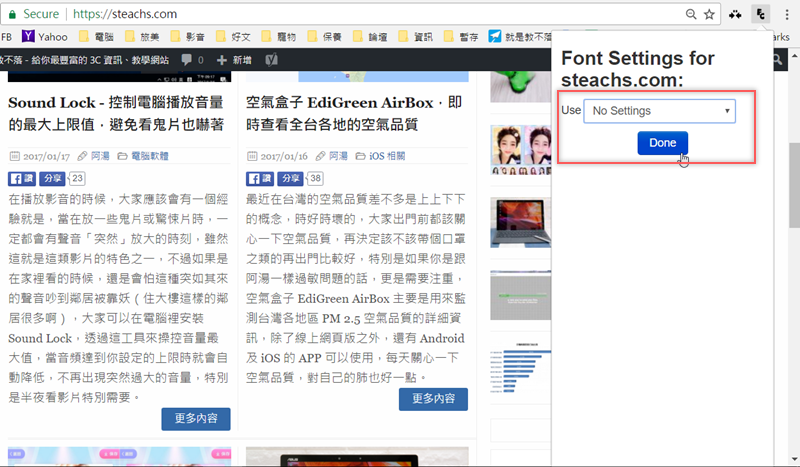Viewport: 800px width, 467px height.
Task: Open the FB bookmark
Action: pyautogui.click(x=7, y=37)
